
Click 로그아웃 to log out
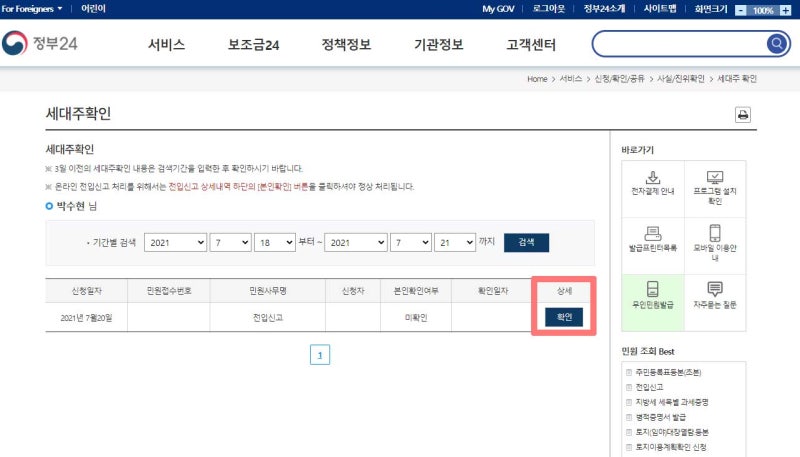pos(548,9)
